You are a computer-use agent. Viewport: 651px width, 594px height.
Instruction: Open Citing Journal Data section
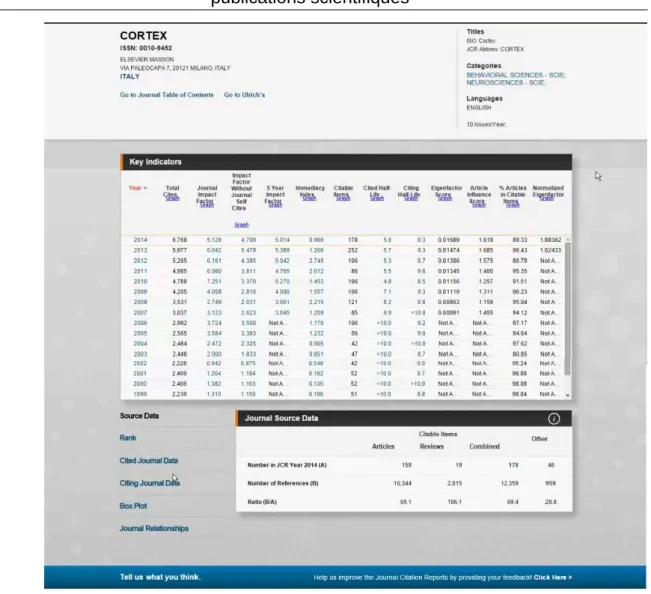(149, 483)
